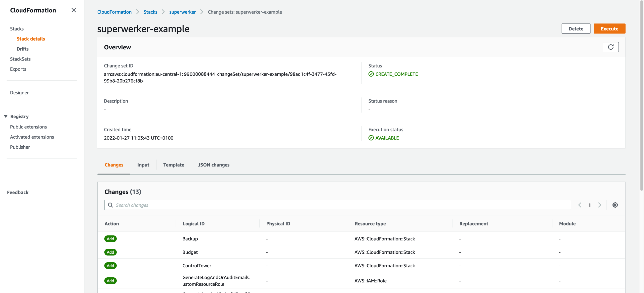Close the CloudFormation sidebar panel

tap(74, 10)
